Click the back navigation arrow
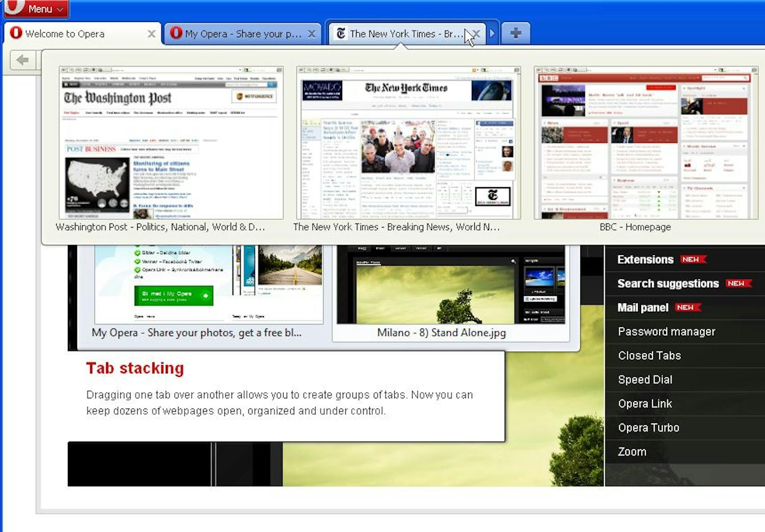Screen dimensions: 765x532 tap(22, 60)
